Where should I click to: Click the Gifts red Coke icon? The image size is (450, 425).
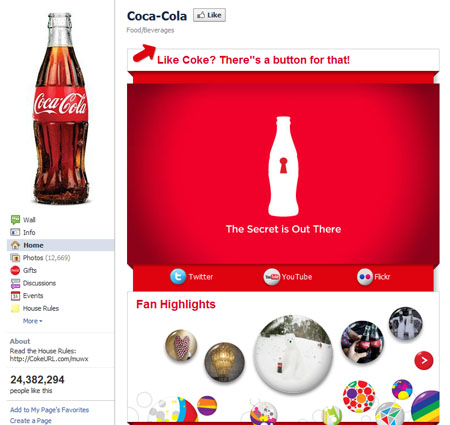tap(15, 270)
